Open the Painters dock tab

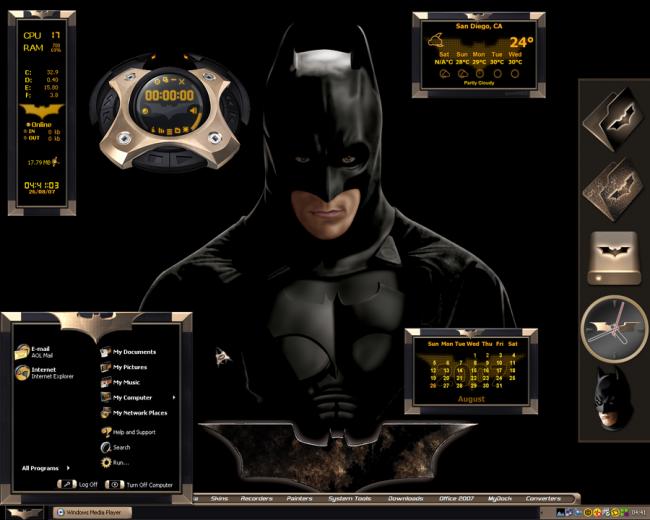coord(299,498)
